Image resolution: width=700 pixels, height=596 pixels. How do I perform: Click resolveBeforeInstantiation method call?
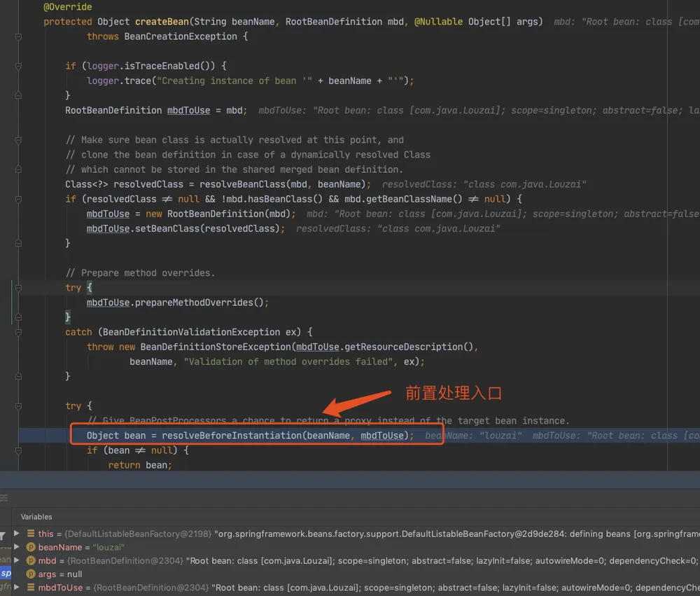pyautogui.click(x=232, y=436)
